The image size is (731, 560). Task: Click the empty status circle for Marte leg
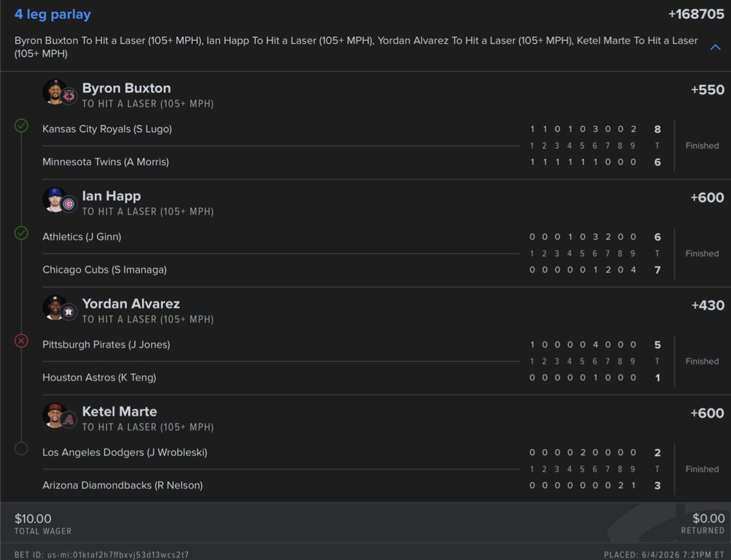[x=21, y=449]
